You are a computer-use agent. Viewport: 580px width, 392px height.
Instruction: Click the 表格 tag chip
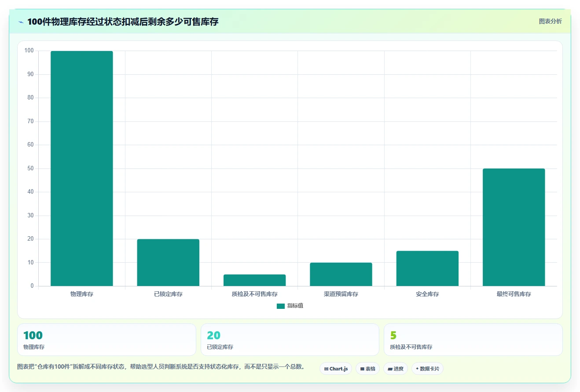(367, 369)
